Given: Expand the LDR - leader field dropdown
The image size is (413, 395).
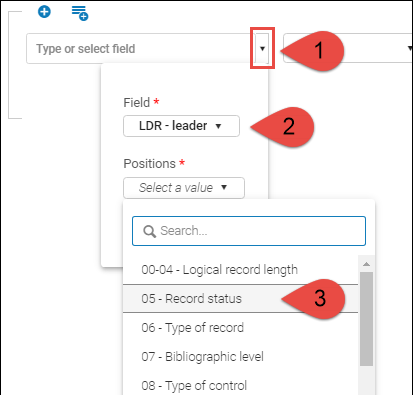Looking at the screenshot, I should pos(181,126).
